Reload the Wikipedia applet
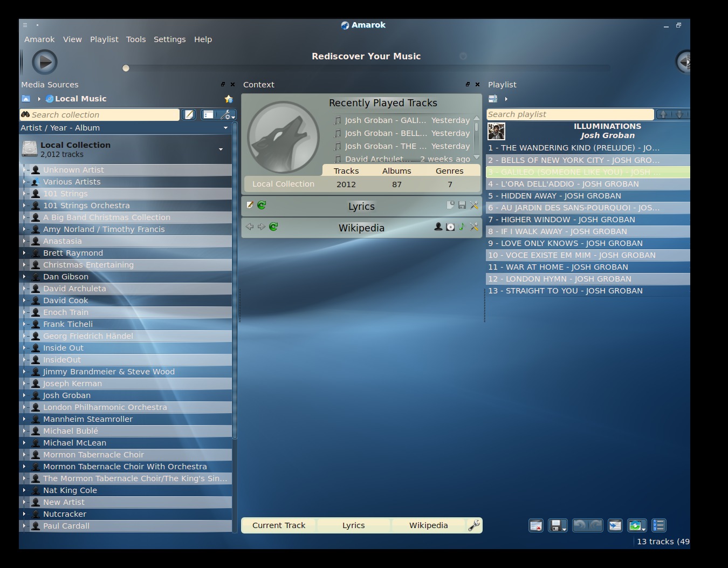The width and height of the screenshot is (728, 568). click(273, 227)
